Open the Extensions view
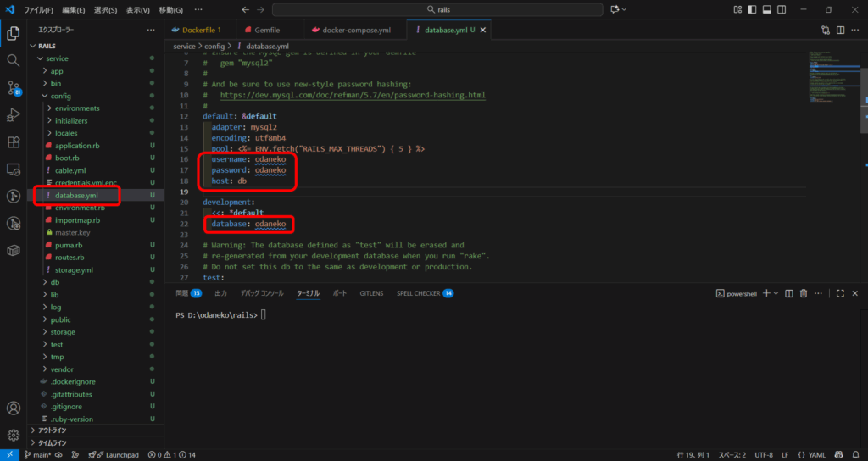This screenshot has width=868, height=461. (x=13, y=142)
